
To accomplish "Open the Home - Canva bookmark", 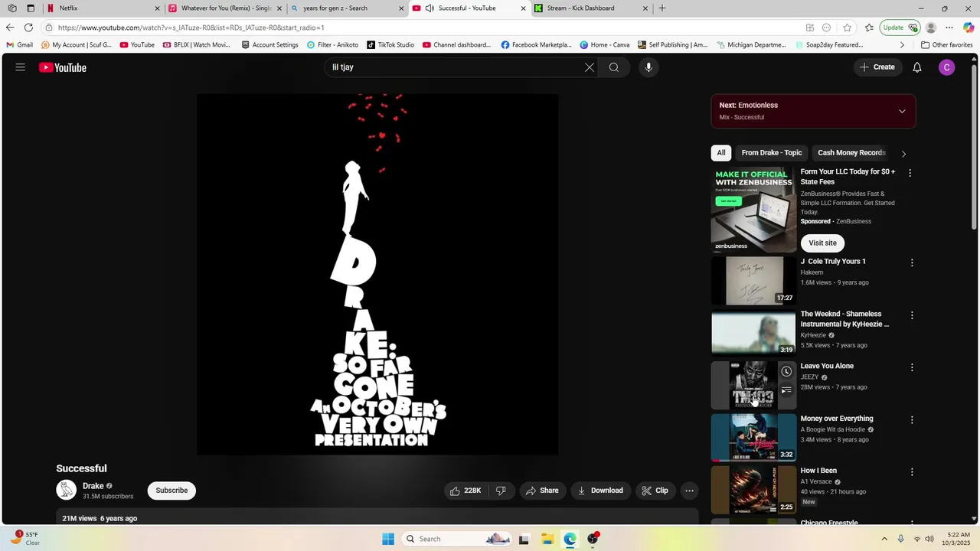I will coord(605,45).
